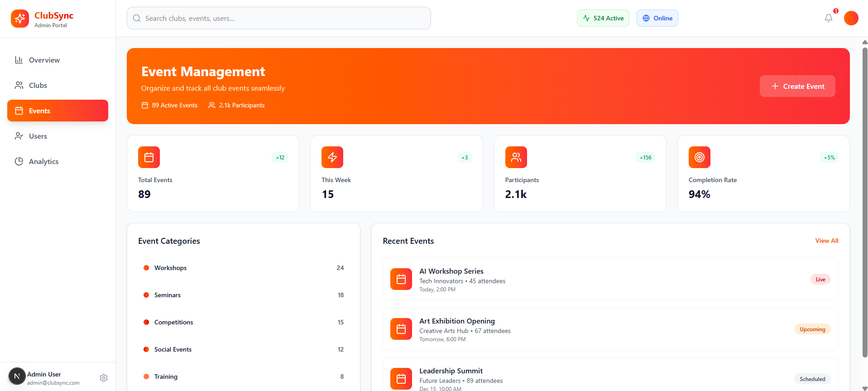Click the Live badge on AI Workshop
Screen dimensions: 868x391
point(820,279)
